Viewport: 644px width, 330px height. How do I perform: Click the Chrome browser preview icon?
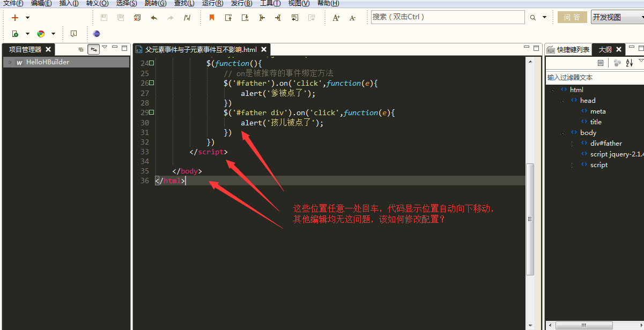tap(41, 34)
